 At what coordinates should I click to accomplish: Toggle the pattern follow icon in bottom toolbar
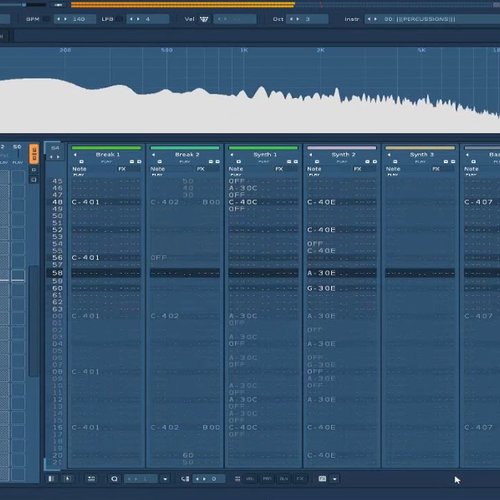click(x=68, y=479)
